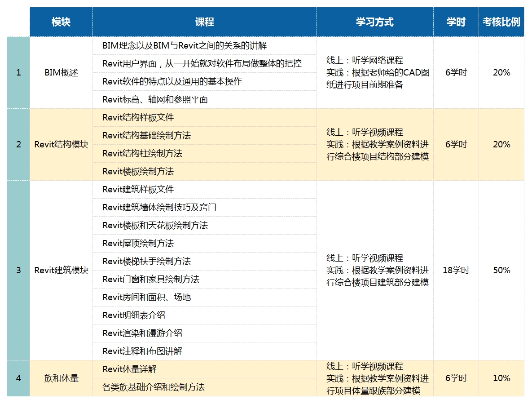Select the Revit建筑模块 module cell

tap(61, 270)
